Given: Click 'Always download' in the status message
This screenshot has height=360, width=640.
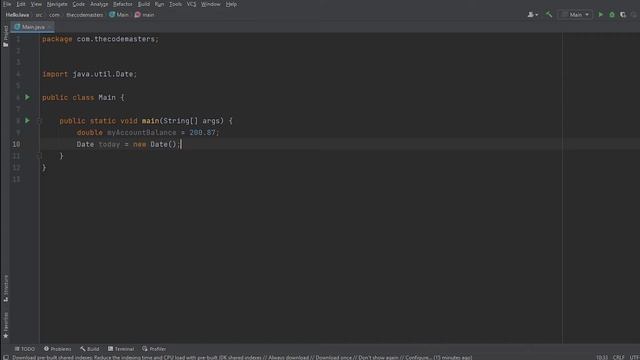Looking at the screenshot, I should [x=288, y=358].
